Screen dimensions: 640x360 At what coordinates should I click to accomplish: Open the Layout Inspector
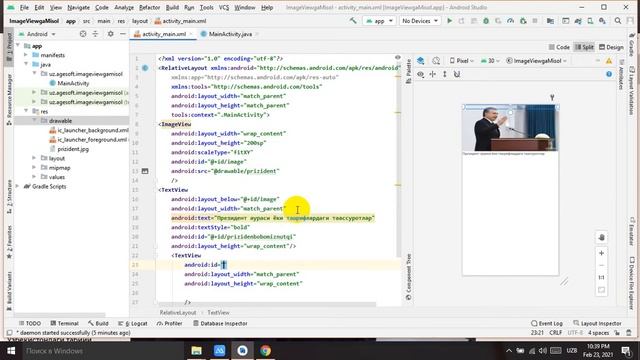tap(597, 323)
